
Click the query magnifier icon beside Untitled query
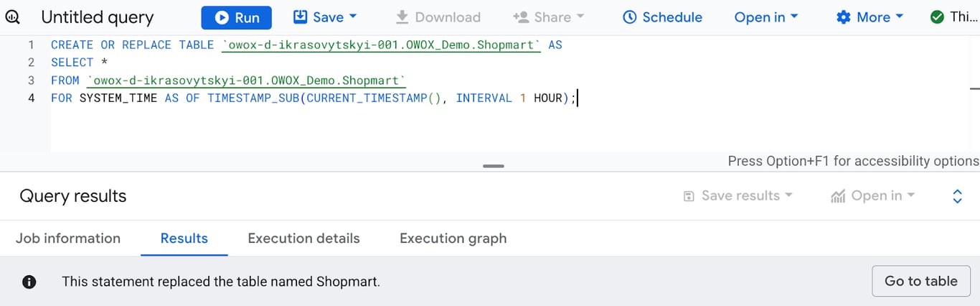[12, 17]
